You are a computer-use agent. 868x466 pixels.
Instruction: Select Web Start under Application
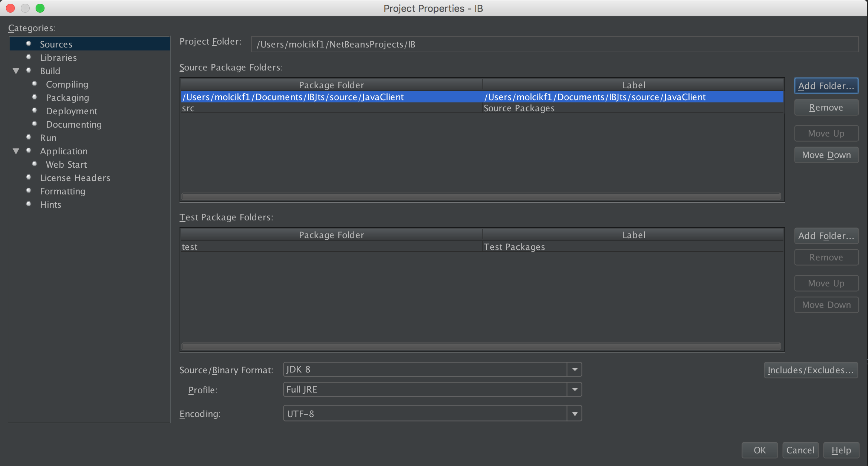point(66,164)
